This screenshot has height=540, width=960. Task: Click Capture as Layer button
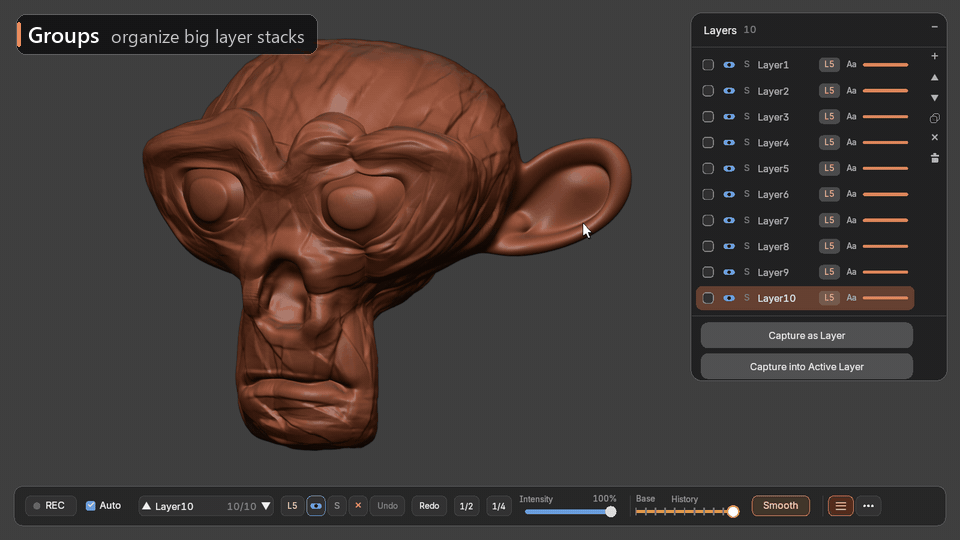806,336
